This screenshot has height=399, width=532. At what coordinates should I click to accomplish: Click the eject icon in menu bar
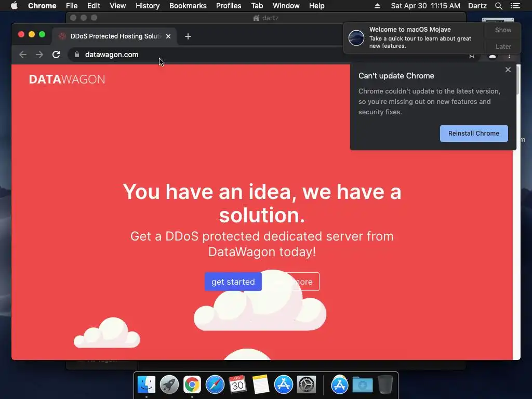pos(377,6)
